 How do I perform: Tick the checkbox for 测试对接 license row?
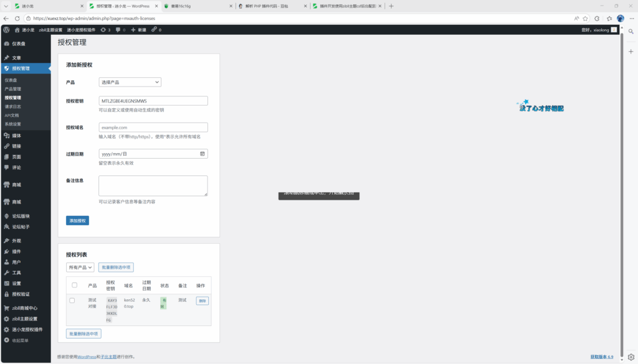pyautogui.click(x=72, y=301)
